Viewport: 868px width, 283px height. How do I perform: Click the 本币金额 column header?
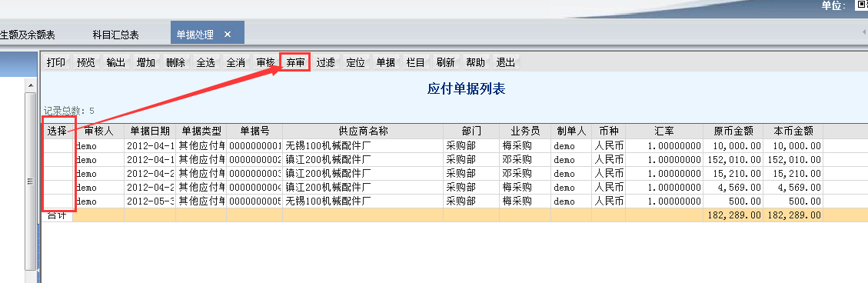(793, 132)
